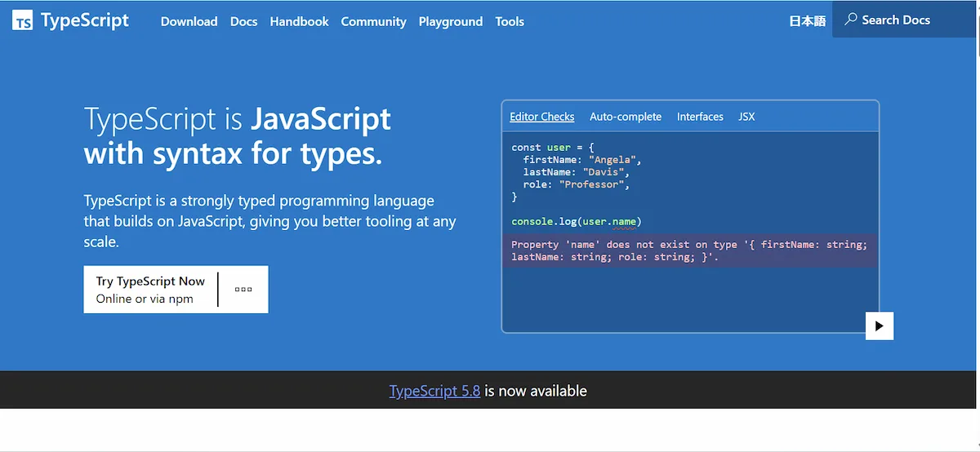Click the 'Property name does not exist' error message

[690, 250]
